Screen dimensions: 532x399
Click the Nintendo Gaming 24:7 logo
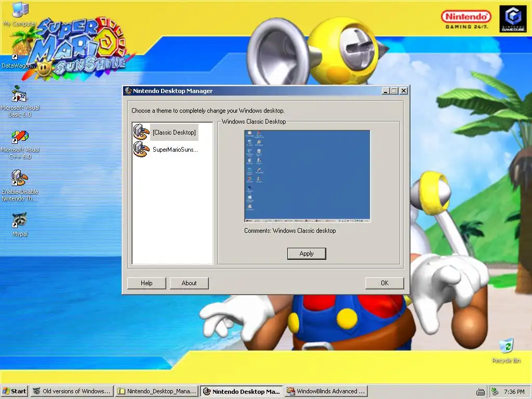pyautogui.click(x=466, y=19)
